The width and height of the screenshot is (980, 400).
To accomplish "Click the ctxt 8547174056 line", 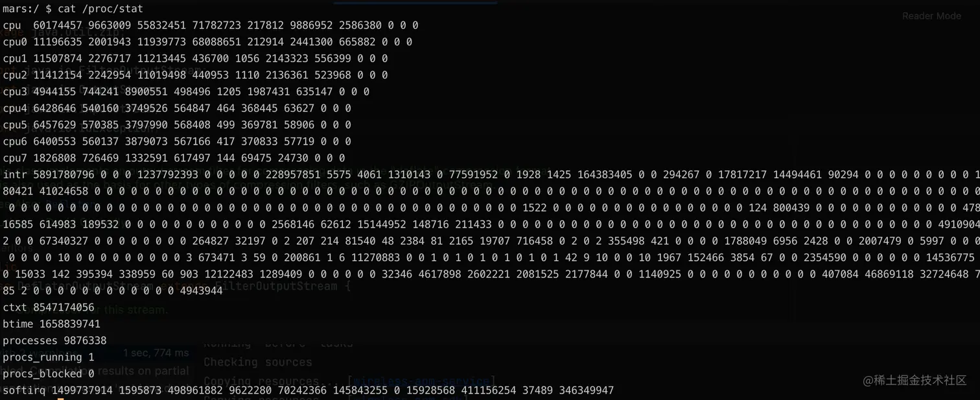I will [x=49, y=307].
